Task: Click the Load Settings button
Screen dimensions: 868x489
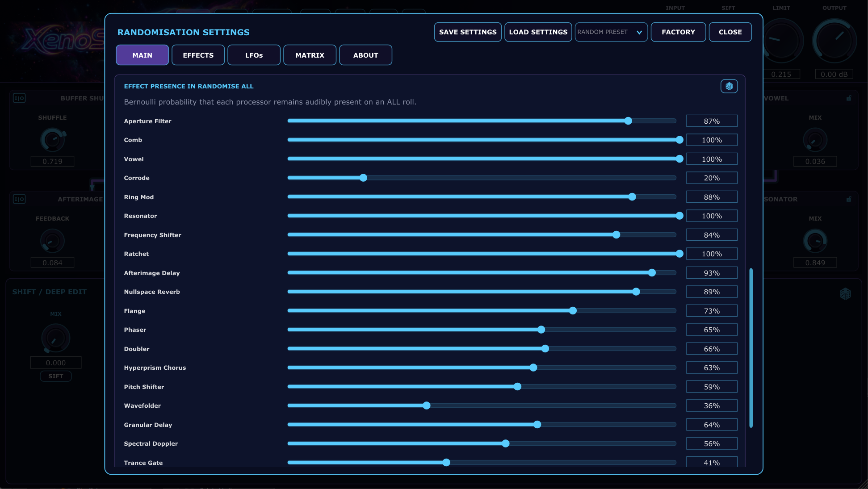Action: [538, 32]
